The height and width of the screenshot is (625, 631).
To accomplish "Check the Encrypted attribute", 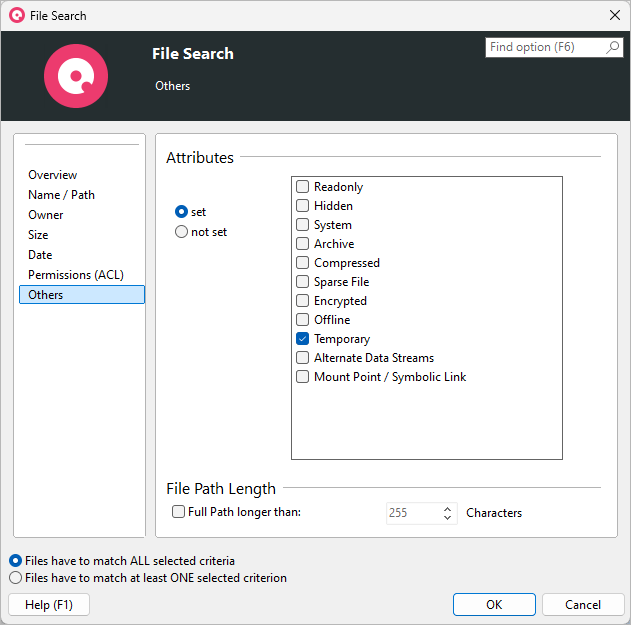I will point(303,301).
